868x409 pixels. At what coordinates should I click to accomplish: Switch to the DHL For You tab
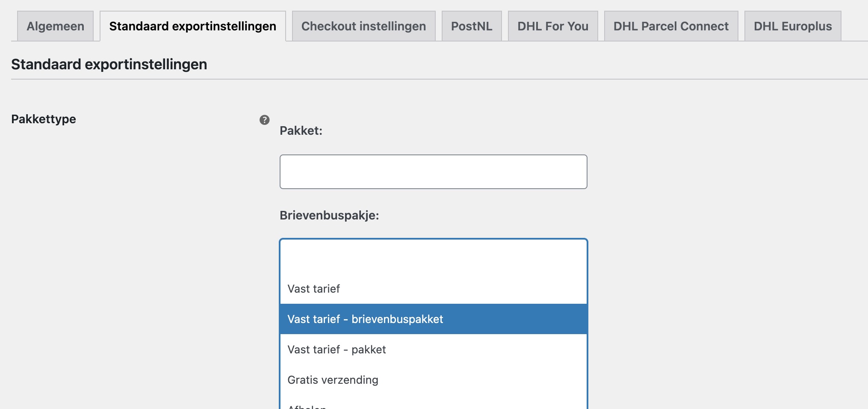pyautogui.click(x=552, y=26)
